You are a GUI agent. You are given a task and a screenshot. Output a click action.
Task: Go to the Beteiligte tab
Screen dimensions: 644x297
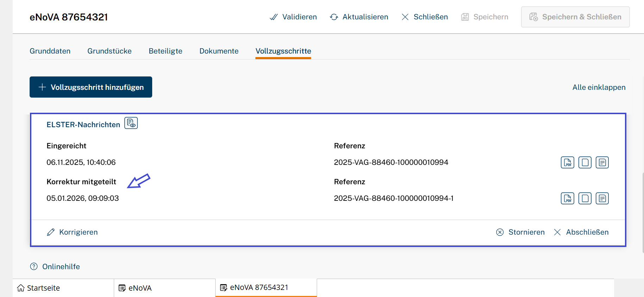pos(165,51)
